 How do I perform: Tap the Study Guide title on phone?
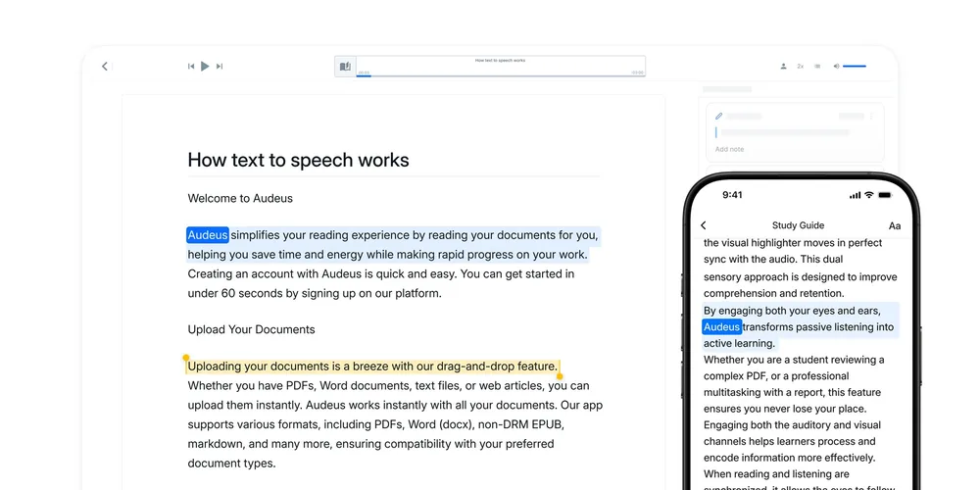798,225
